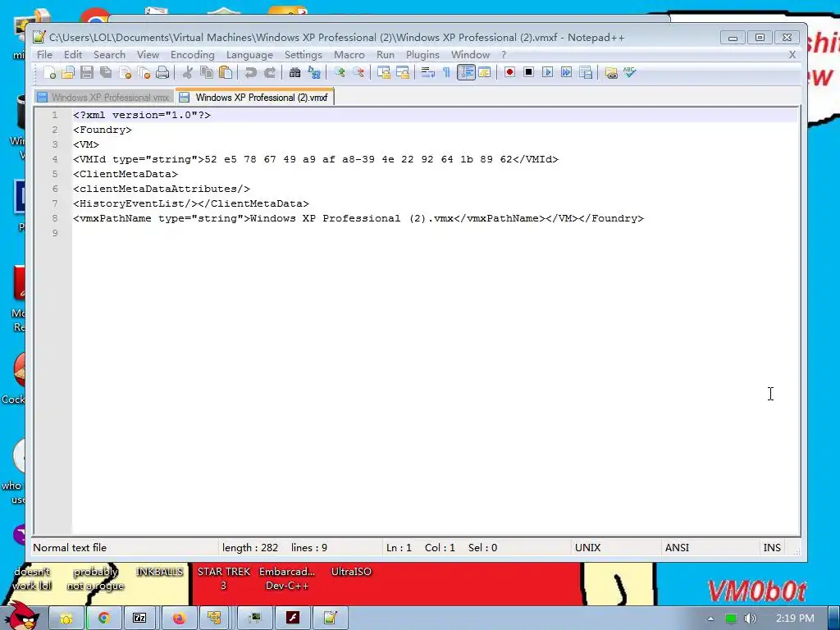Viewport: 840px width, 630px height.
Task: Run macro multiple times icon
Action: tap(566, 72)
